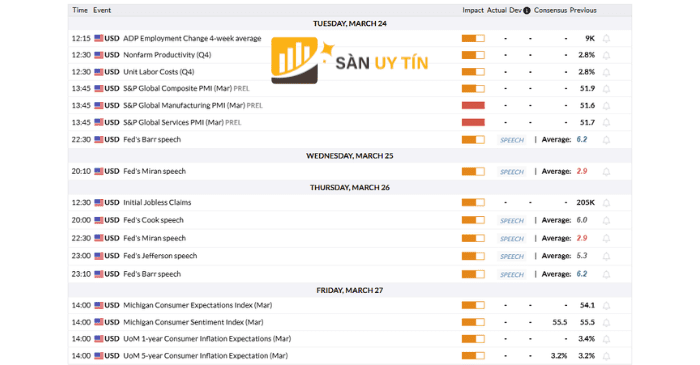700x365 pixels.
Task: Click bell for Michigan Consumer Sentiment Index
Action: (606, 322)
